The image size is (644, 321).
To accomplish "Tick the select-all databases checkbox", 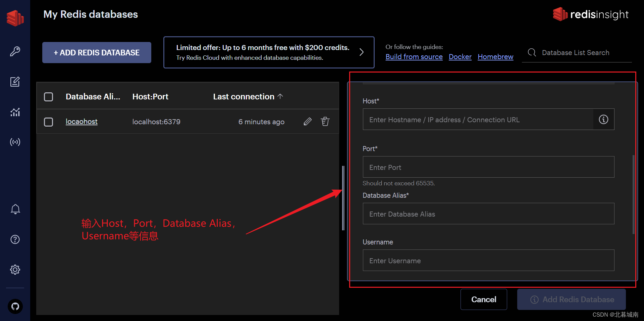I will pos(49,97).
